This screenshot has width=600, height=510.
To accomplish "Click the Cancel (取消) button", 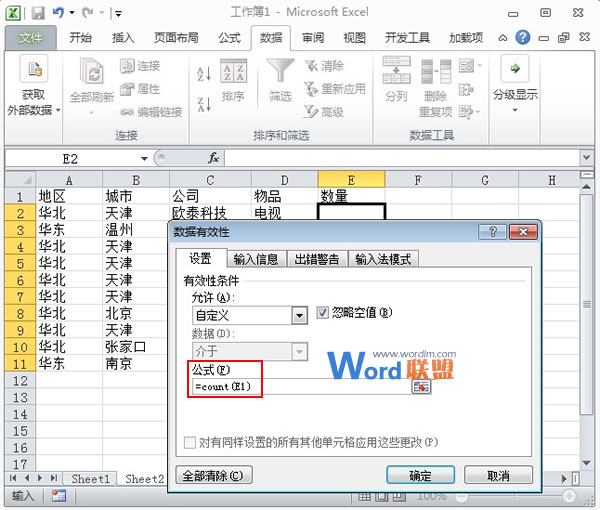I will 498,476.
